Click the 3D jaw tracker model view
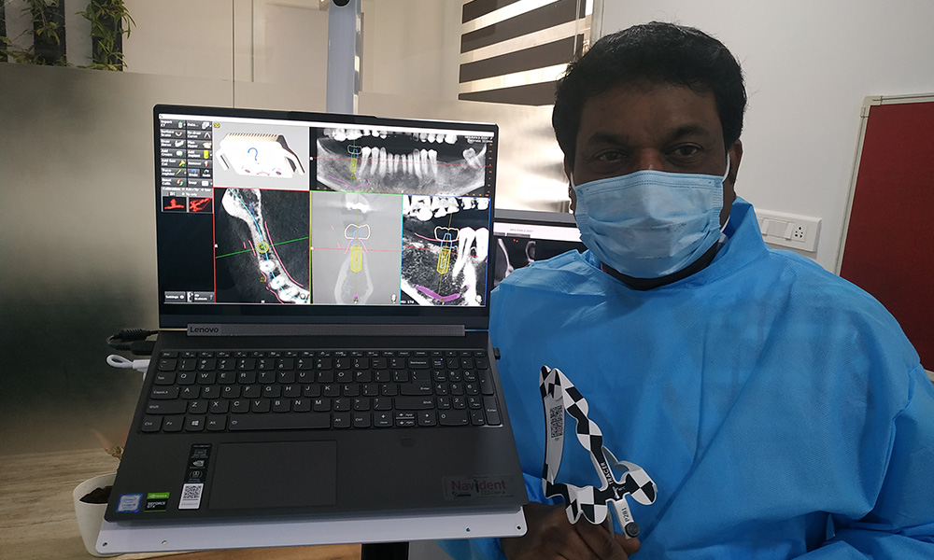 [261, 157]
